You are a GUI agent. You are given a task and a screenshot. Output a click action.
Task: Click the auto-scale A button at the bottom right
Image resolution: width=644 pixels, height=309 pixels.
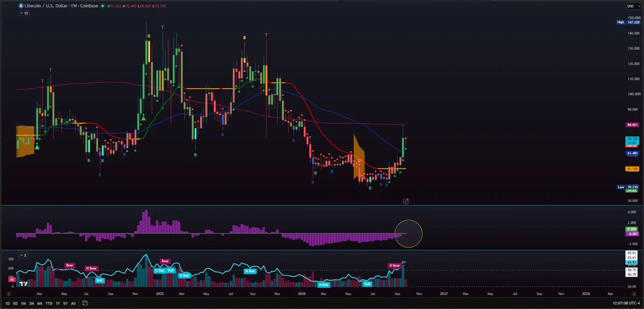[x=634, y=294]
